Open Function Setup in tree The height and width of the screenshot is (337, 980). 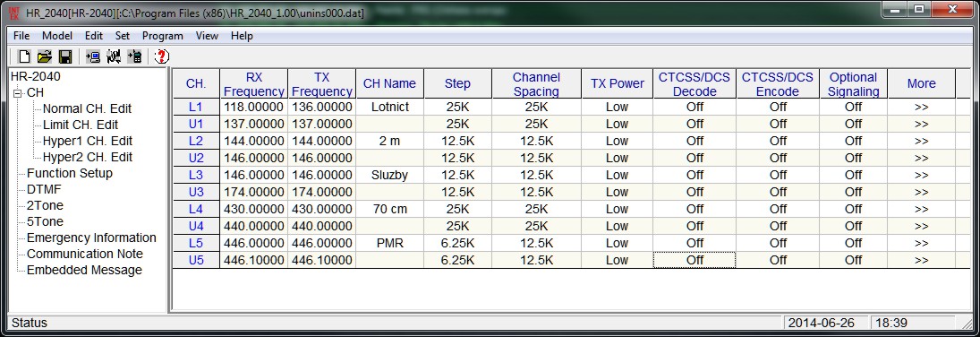[x=70, y=173]
